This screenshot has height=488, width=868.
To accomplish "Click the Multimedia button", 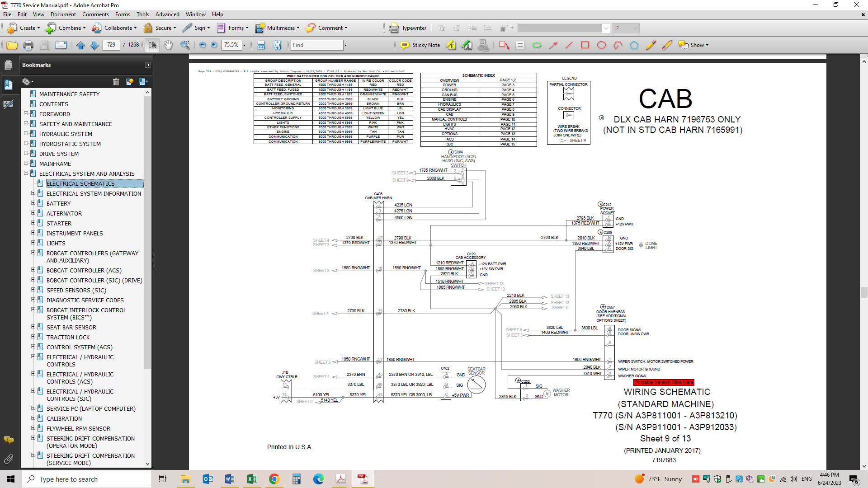I will pyautogui.click(x=277, y=28).
